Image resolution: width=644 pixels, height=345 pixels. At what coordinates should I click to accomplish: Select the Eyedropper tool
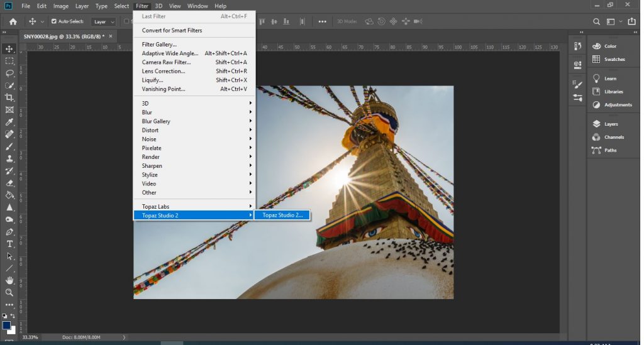(x=9, y=122)
